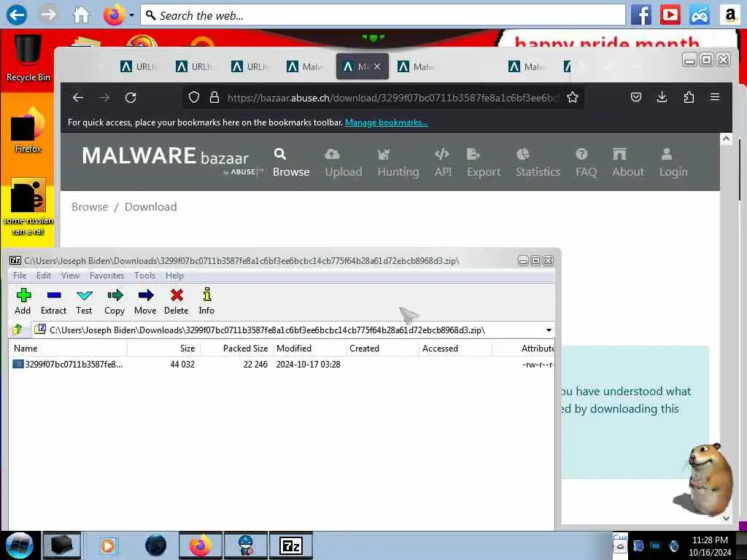
Task: Open the Edit menu in 7-Zip
Action: pyautogui.click(x=44, y=276)
